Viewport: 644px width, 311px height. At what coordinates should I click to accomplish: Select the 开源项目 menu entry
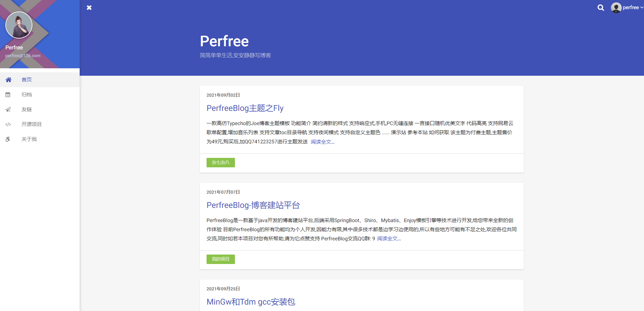point(40,124)
